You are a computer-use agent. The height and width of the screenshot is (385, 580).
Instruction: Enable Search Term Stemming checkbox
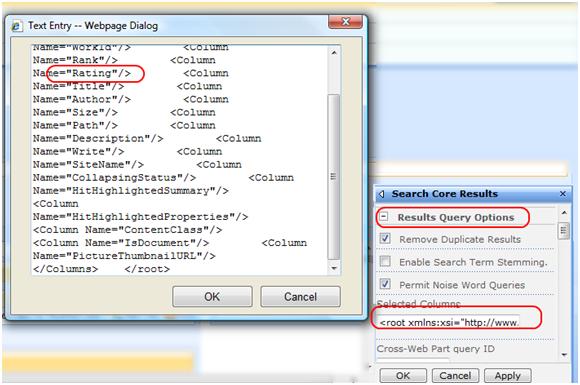[x=385, y=261]
